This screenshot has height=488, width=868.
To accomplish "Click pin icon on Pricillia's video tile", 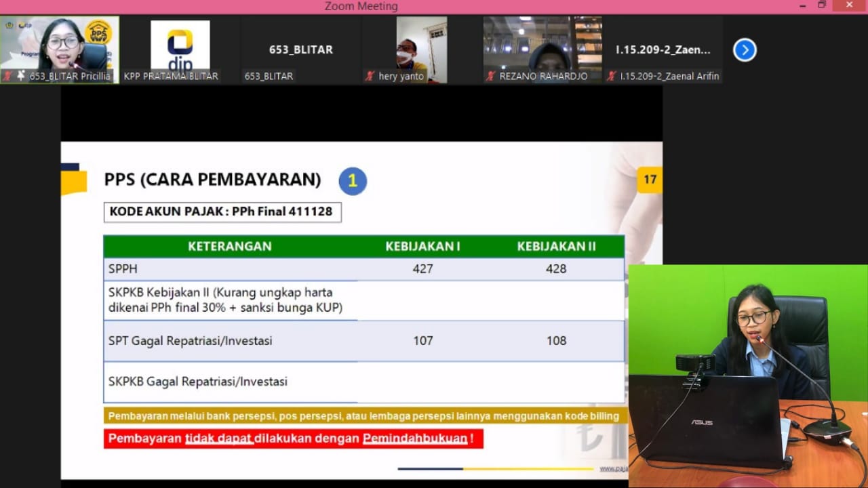I will tap(21, 76).
